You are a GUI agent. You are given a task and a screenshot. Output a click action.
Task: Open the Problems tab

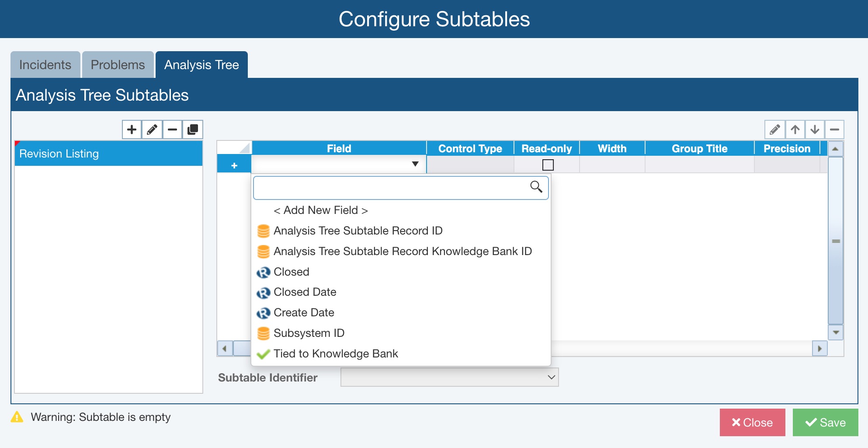point(118,65)
